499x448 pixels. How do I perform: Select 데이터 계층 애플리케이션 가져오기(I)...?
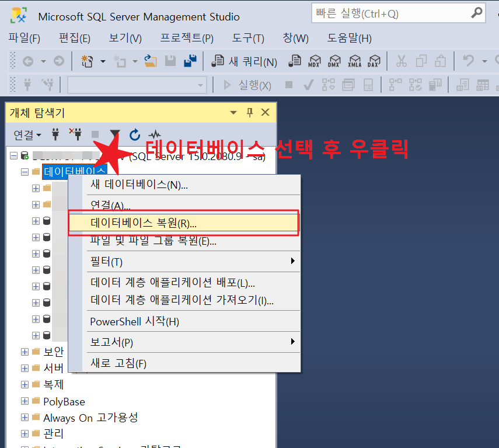184,300
